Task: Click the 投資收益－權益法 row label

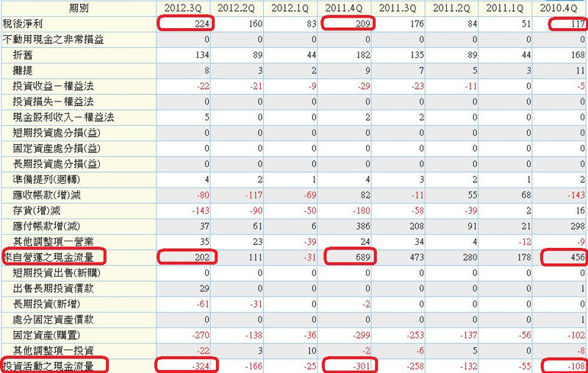Action: [x=53, y=86]
